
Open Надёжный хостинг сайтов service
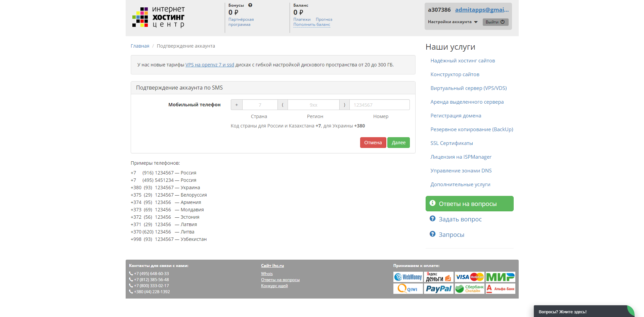pos(463,61)
